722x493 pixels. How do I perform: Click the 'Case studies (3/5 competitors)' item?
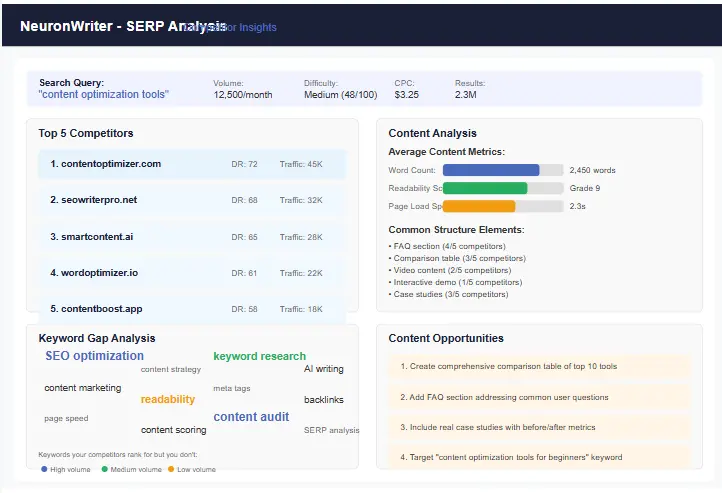tap(448, 294)
